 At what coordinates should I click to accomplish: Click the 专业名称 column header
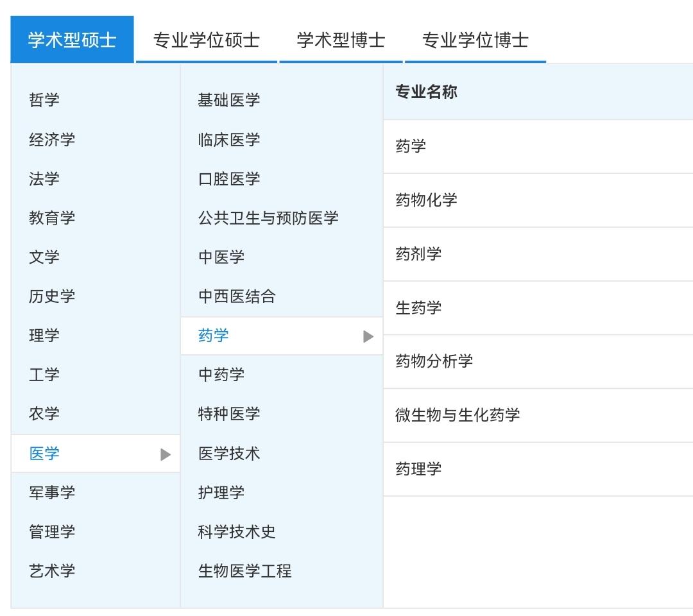point(427,92)
